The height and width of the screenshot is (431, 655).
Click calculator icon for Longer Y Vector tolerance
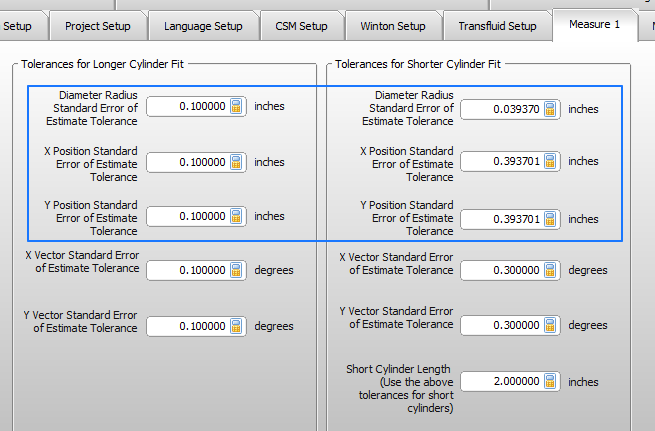(236, 326)
